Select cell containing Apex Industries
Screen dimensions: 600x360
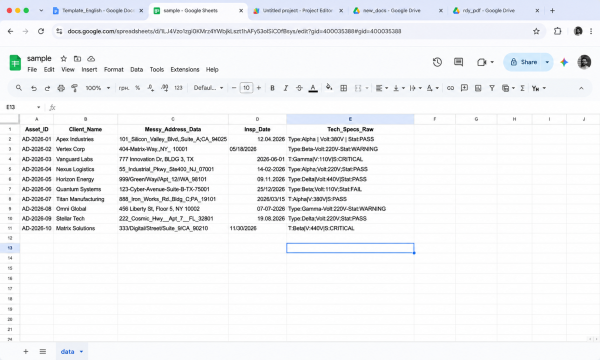tap(85, 139)
